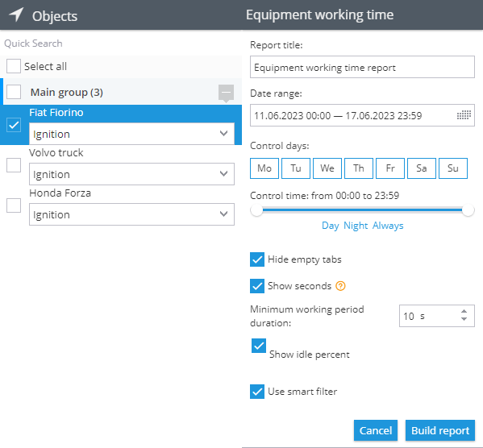483x448 pixels.
Task: Open Honda Forza Ignition dropdown
Action: click(x=131, y=214)
